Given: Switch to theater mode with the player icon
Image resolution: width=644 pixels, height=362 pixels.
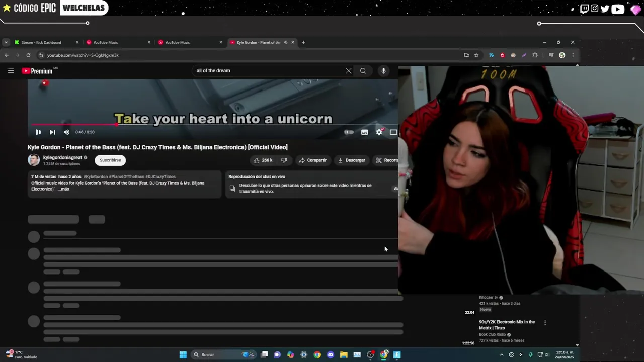Looking at the screenshot, I should click(x=393, y=132).
